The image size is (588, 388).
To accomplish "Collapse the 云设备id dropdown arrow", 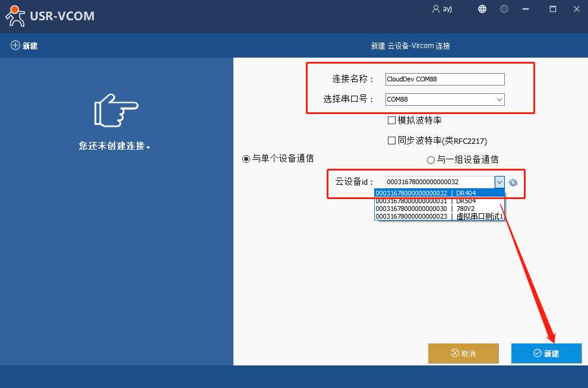I will tap(499, 182).
